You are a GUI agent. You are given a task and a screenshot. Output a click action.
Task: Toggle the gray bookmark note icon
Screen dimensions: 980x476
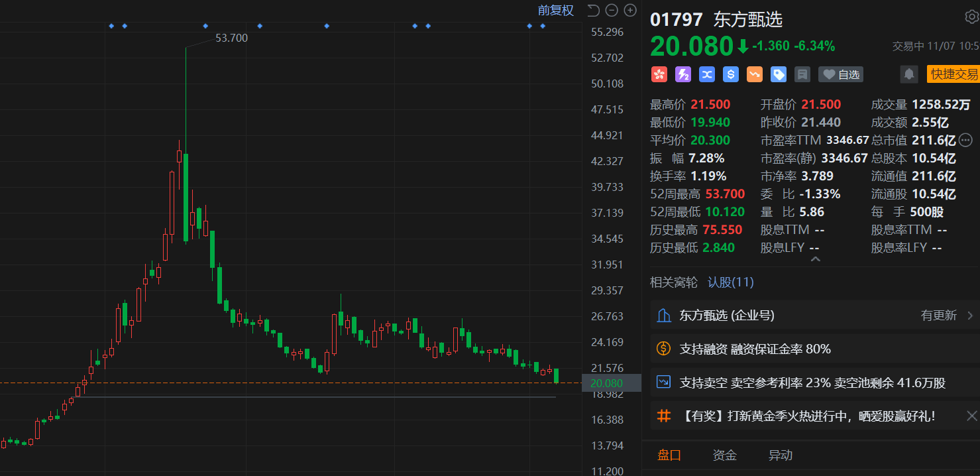(x=802, y=74)
